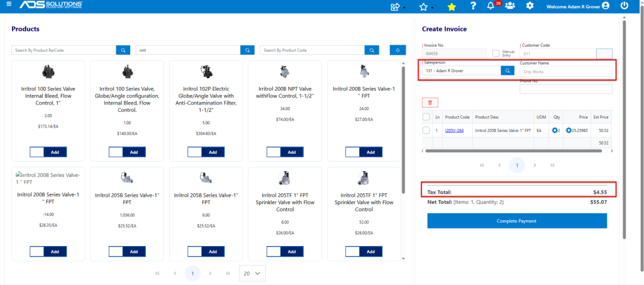Click the Phone No input field
644x285 pixels.
point(566,89)
